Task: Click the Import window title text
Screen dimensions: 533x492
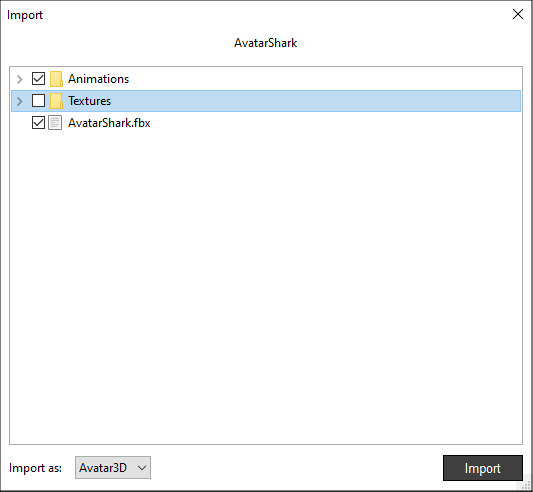Action: click(x=25, y=15)
